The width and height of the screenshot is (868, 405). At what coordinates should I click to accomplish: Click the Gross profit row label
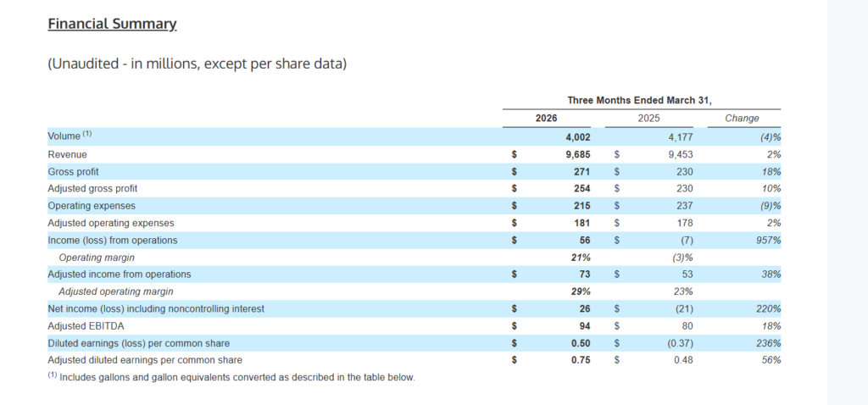pyautogui.click(x=74, y=171)
